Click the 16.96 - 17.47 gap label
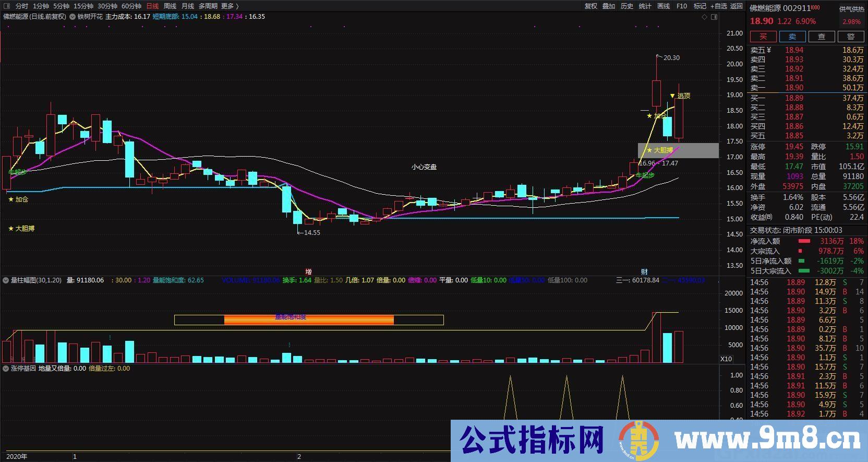 pos(659,163)
